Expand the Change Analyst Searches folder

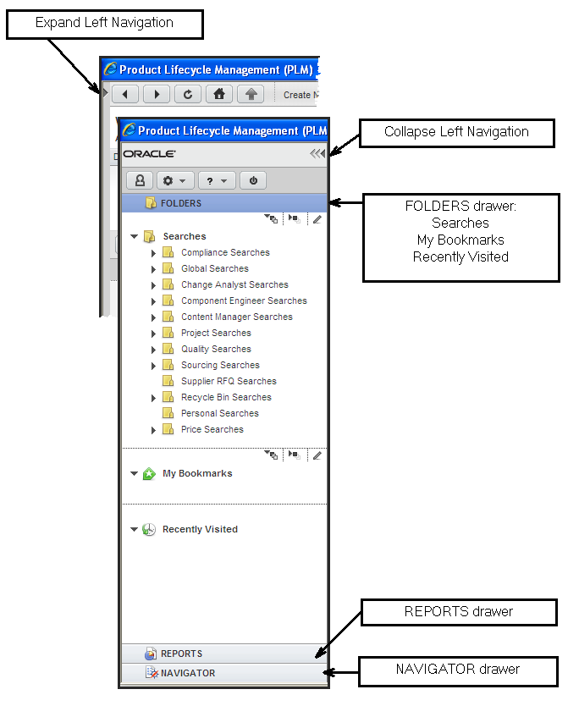coord(154,285)
